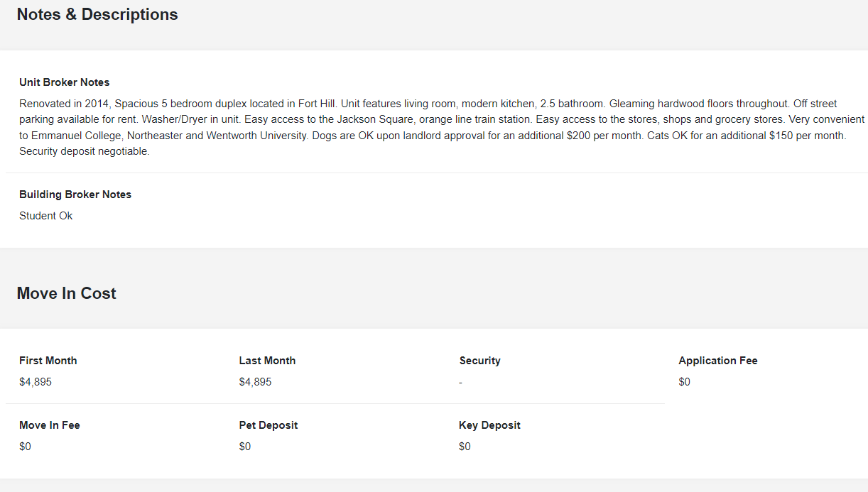Viewport: 868px width, 492px height.
Task: Select the Move In Fee $0 value
Action: click(26, 447)
